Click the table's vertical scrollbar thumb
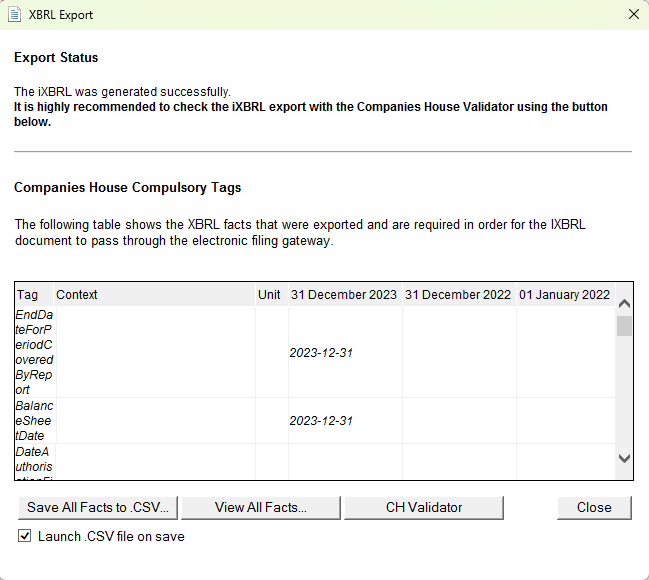 click(624, 326)
